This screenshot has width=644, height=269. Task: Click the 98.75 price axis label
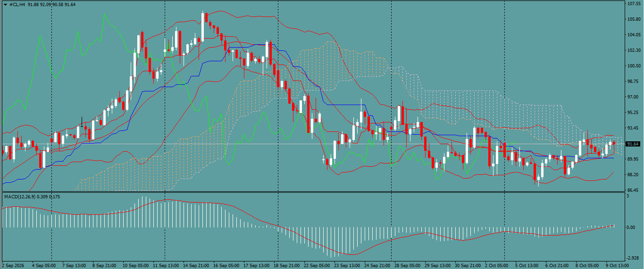coord(633,82)
